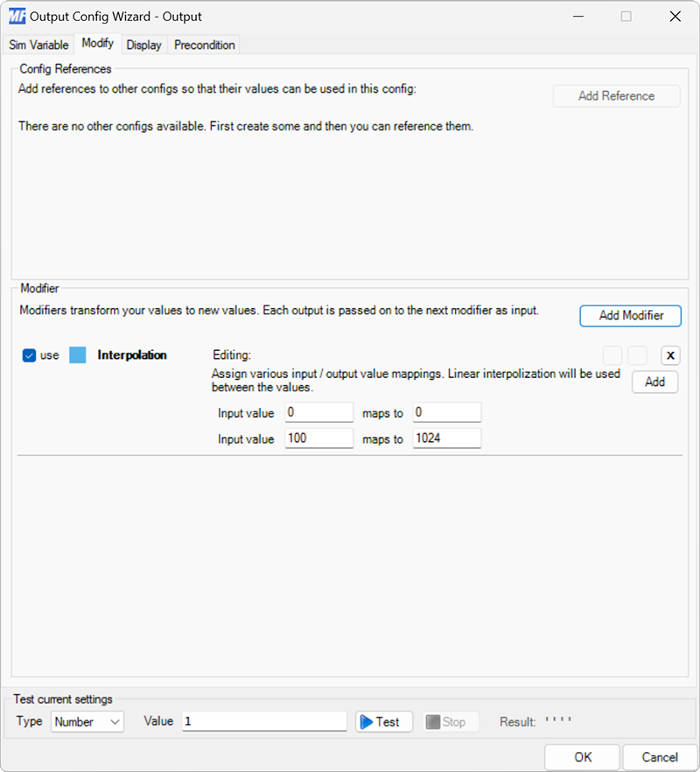Cancel the Output Config Wizard
700x772 pixels.
tap(659, 757)
